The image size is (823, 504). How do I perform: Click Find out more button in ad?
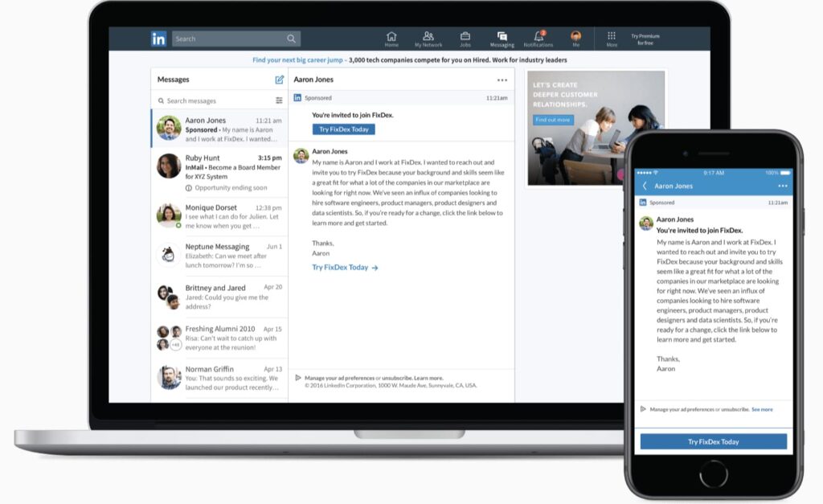(553, 120)
